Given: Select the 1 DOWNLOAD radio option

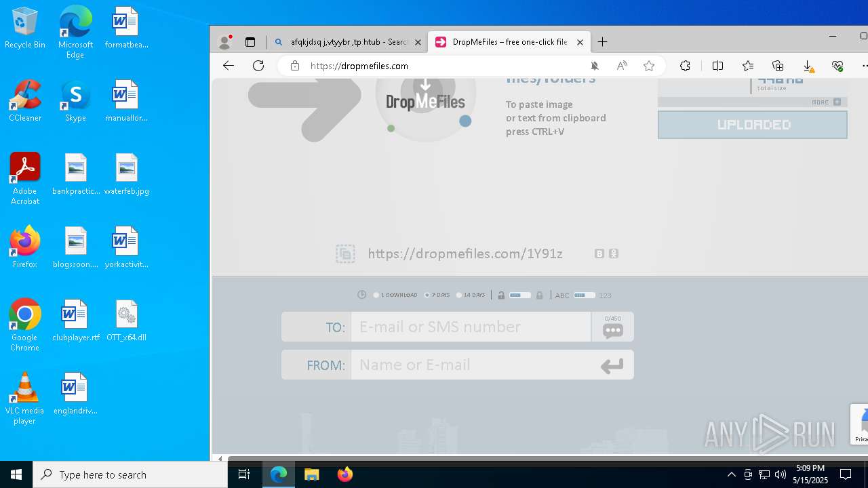Looking at the screenshot, I should pos(376,295).
